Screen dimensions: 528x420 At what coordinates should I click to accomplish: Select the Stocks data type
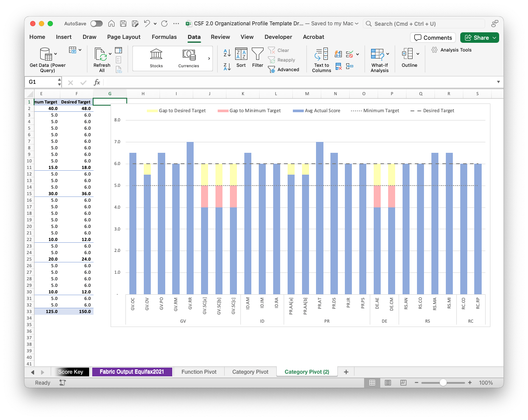click(x=156, y=58)
